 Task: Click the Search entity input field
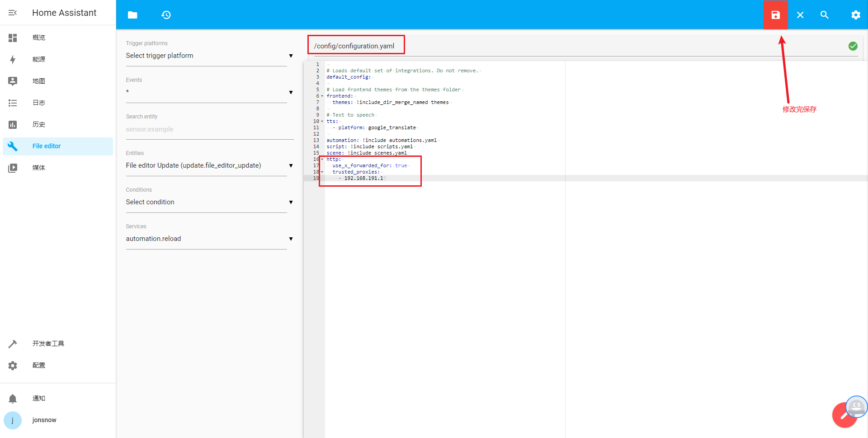click(x=209, y=129)
